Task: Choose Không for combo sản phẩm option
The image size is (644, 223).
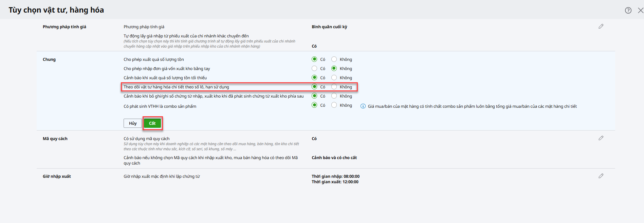Action: click(334, 105)
